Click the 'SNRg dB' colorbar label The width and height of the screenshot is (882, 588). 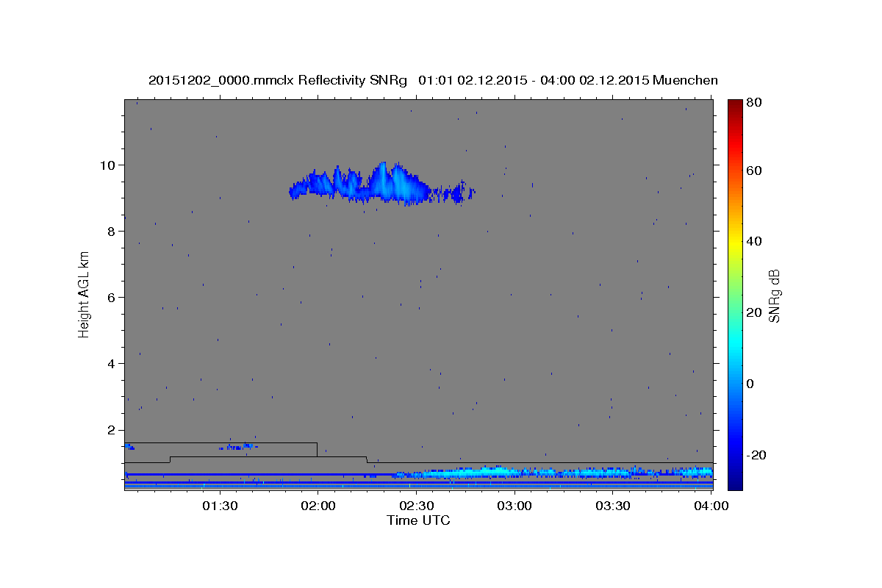click(x=774, y=295)
